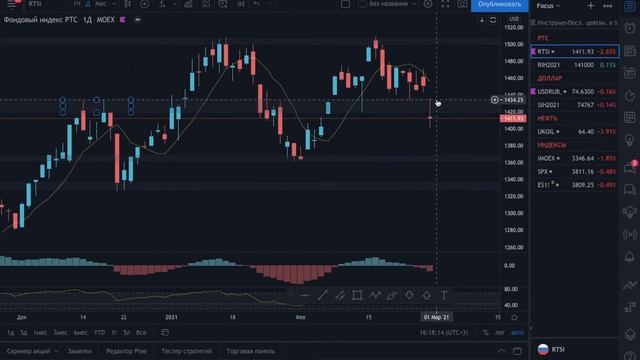Select the arrow down marker tool
The width and height of the screenshot is (640, 360).
click(409, 296)
